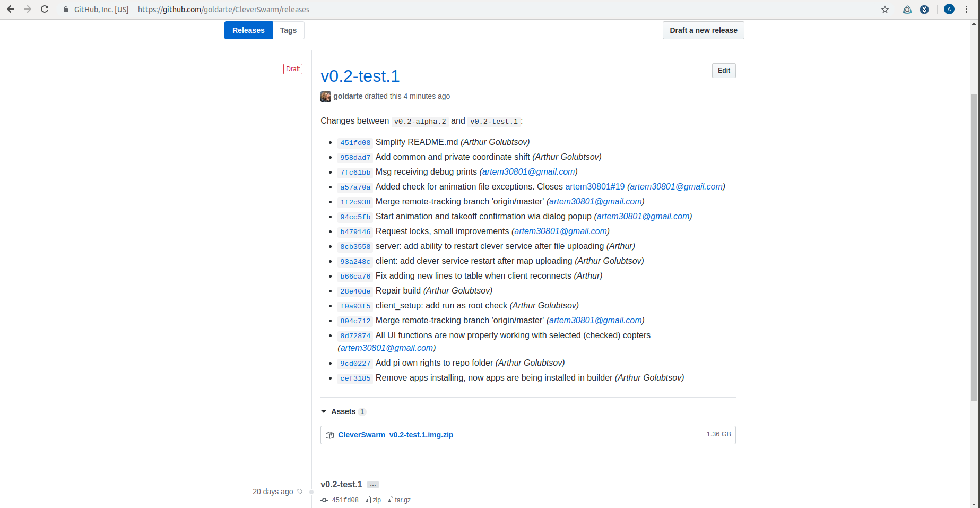980x508 pixels.
Task: Open the artem30801#19 issue reference
Action: [595, 187]
